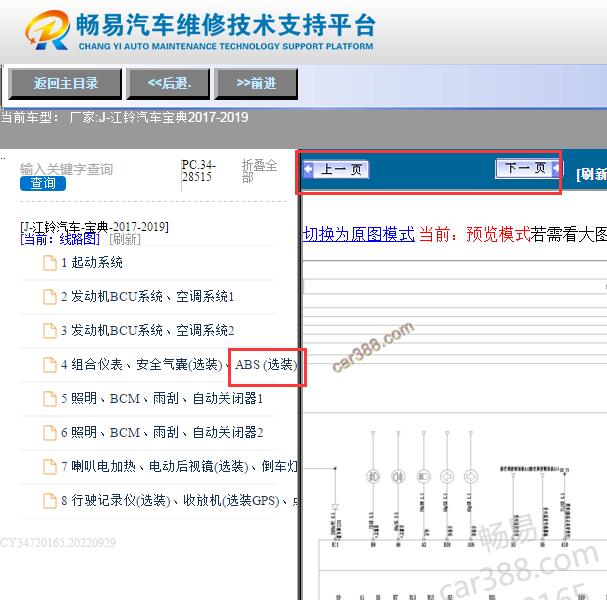The image size is (607, 600).
Task: Open 7 喇叭电加热、电动后视镜(选装)
Action: [x=179, y=466]
